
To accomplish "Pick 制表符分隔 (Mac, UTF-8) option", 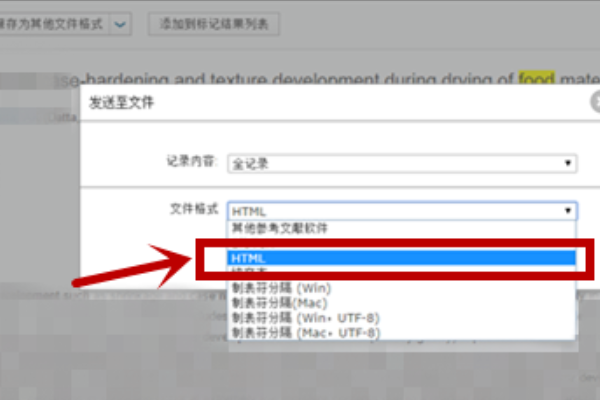I will pyautogui.click(x=401, y=332).
